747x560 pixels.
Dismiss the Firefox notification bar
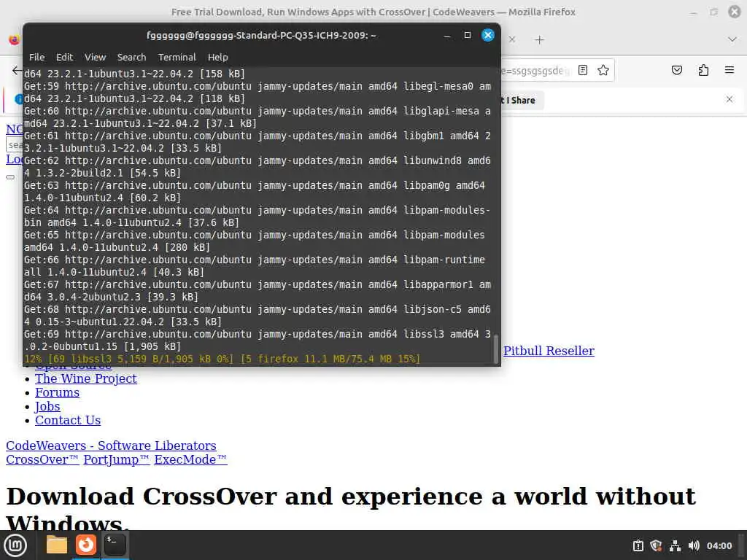(x=729, y=99)
